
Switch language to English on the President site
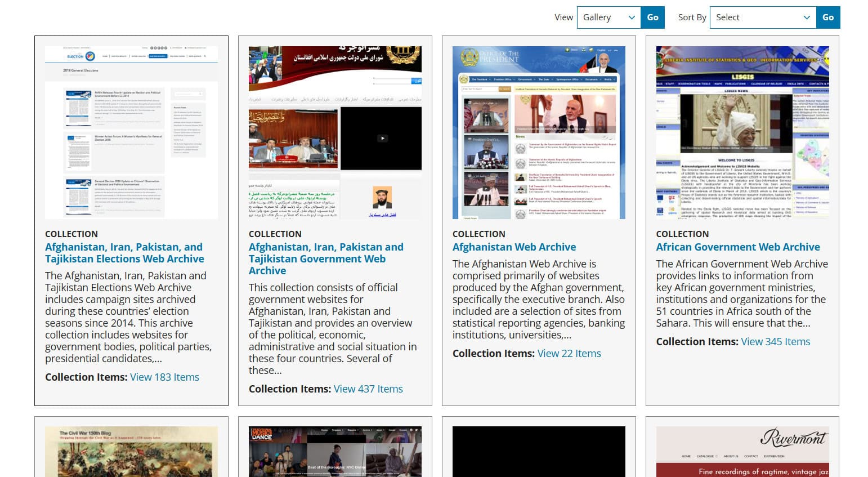pos(601,50)
